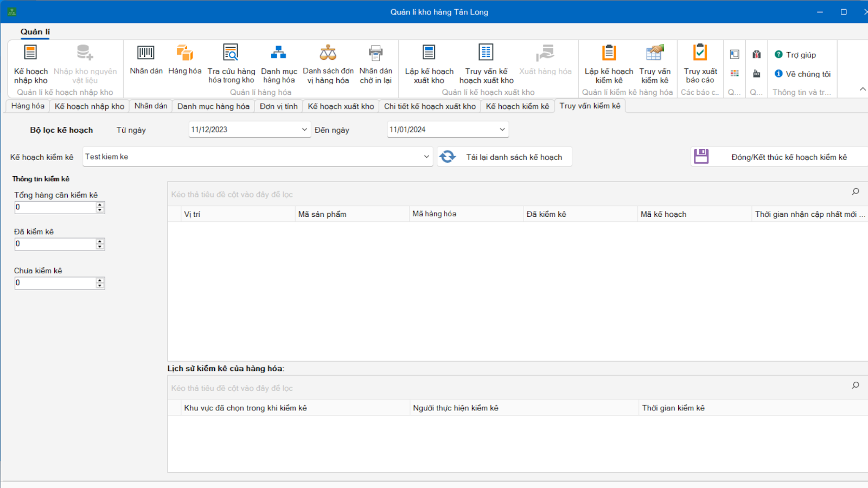Decrease Tổng hàng cần kiểm kê value

click(x=100, y=210)
